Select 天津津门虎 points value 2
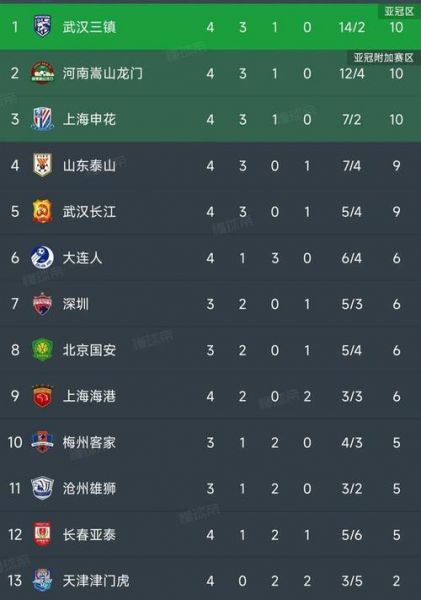This screenshot has height=600, width=421. [397, 581]
